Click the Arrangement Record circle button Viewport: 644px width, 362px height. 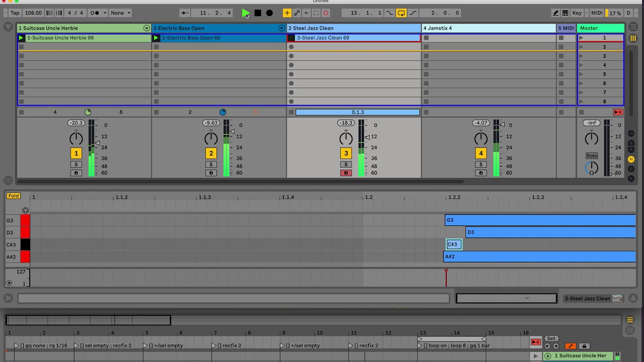pyautogui.click(x=270, y=13)
